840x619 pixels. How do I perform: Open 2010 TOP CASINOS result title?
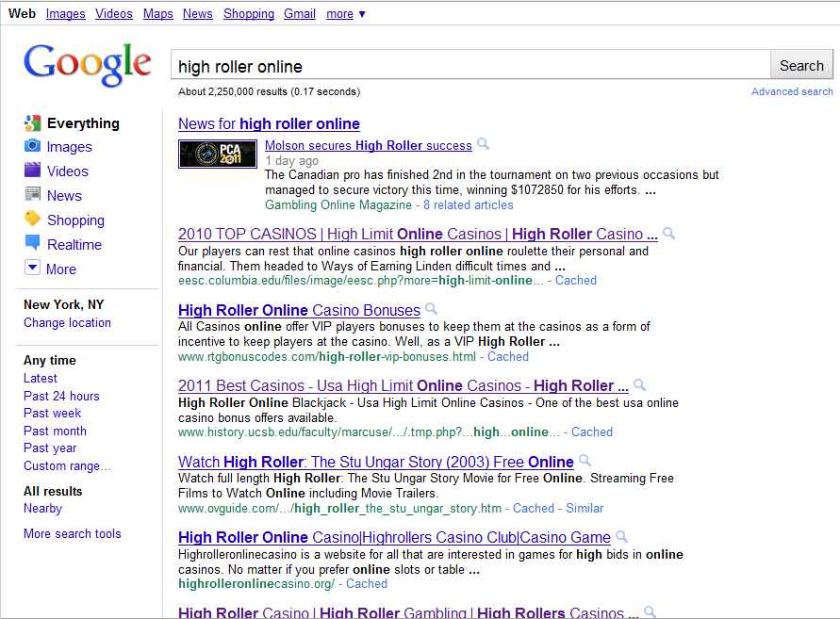418,234
